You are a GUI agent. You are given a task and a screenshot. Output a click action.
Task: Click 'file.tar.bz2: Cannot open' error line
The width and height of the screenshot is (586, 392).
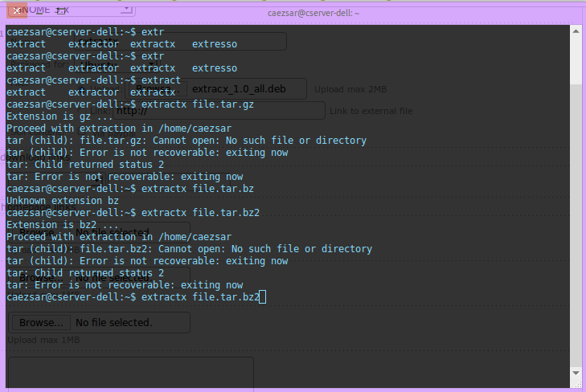tap(189, 249)
